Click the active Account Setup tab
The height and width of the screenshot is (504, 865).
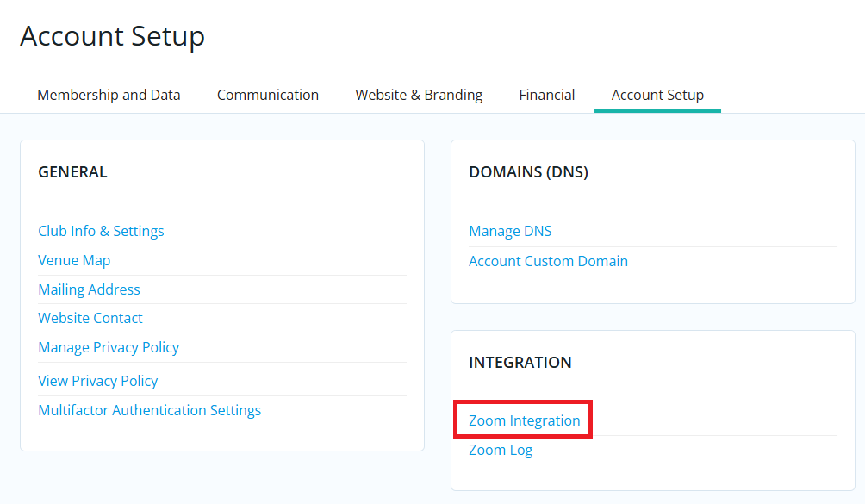[x=657, y=95]
